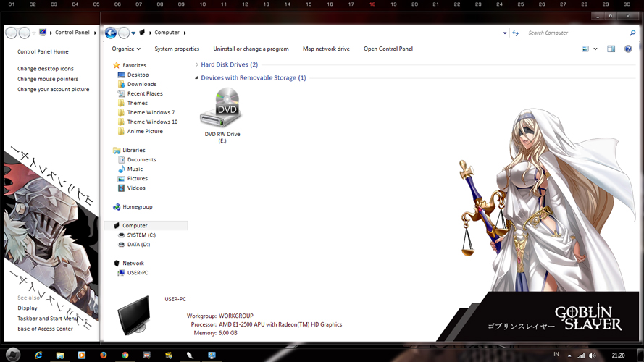Open the change view dropdown arrow
Screen dimensions: 644x362
[595, 49]
